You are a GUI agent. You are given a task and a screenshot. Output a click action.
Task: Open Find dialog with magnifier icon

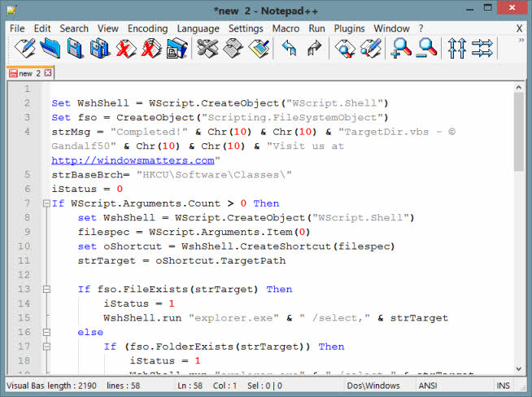345,48
